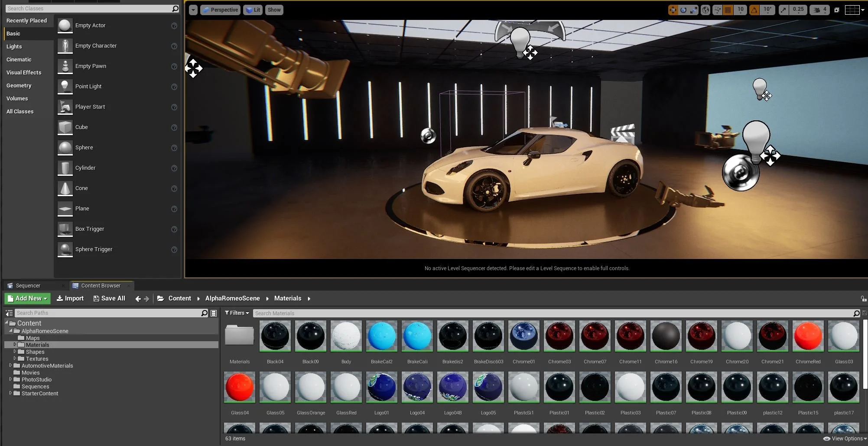Open the Filters dropdown

coord(237,313)
